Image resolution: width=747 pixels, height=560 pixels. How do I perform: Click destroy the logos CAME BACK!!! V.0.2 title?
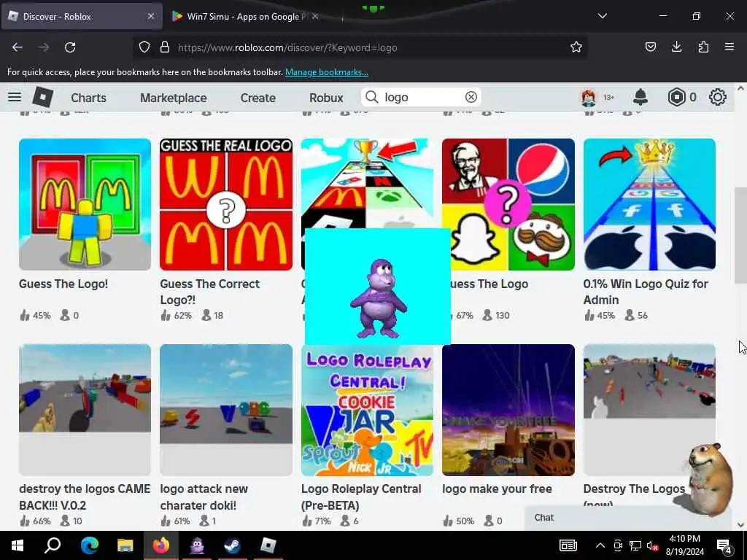(85, 497)
